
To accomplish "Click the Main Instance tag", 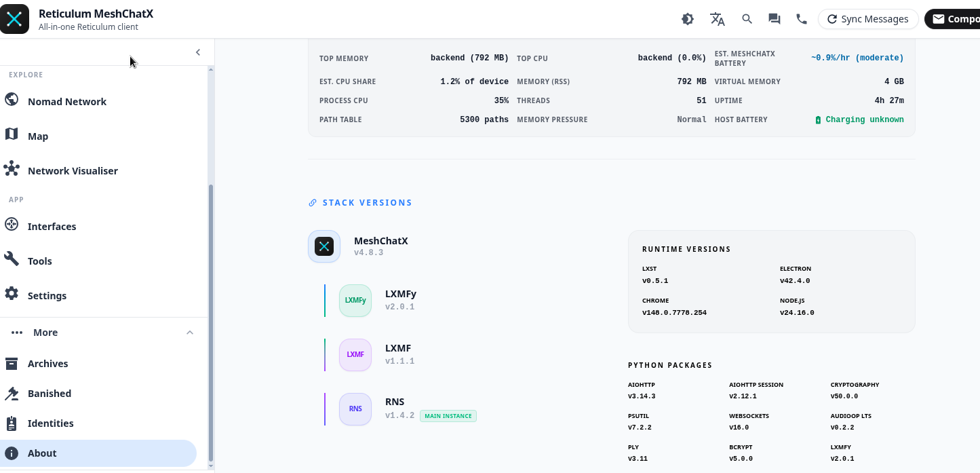I will (448, 416).
